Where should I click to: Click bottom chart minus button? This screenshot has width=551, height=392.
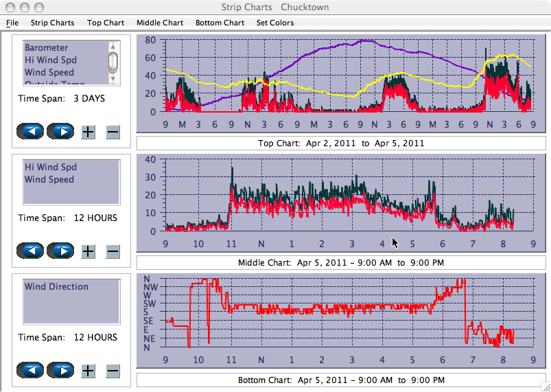point(113,371)
